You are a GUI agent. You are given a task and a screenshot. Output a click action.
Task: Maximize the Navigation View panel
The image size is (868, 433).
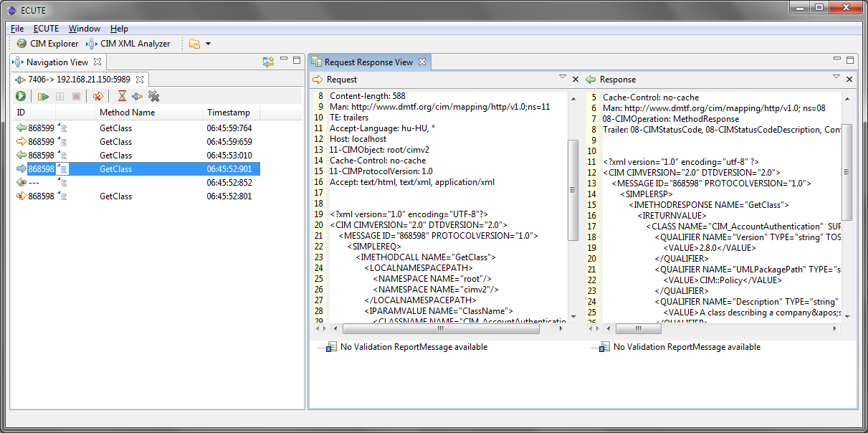[297, 60]
